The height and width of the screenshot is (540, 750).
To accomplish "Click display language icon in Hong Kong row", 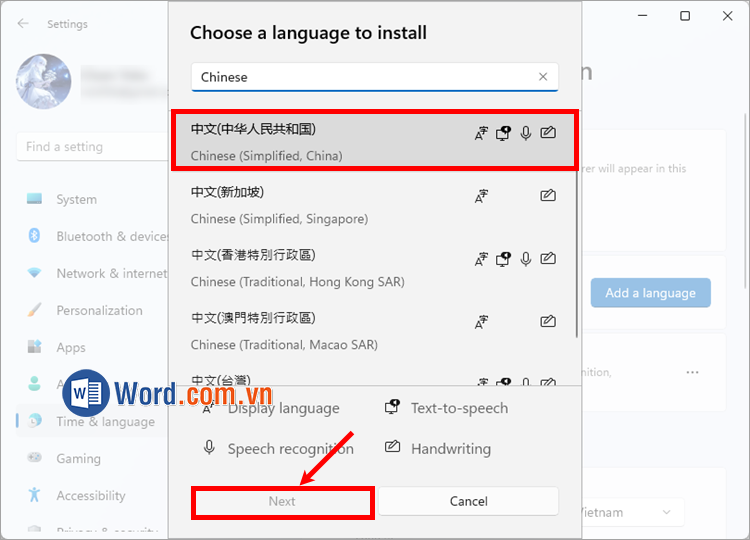I will [481, 259].
